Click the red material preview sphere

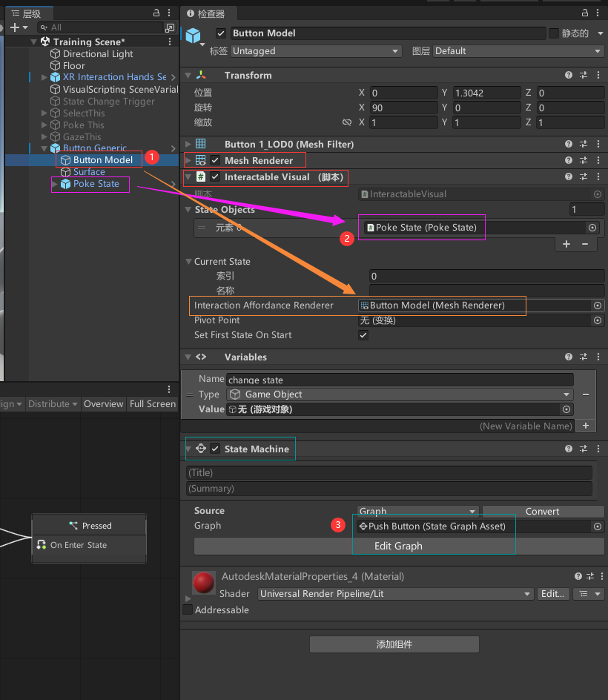(203, 582)
